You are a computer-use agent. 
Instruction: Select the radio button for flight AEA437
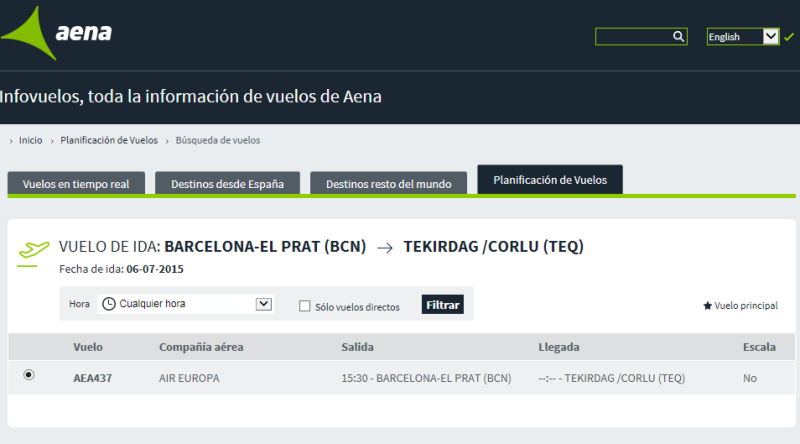29,375
